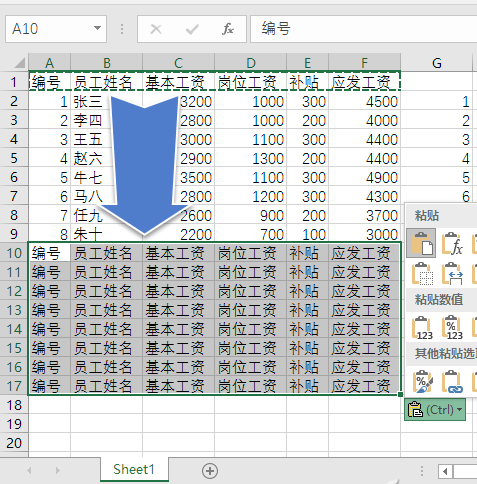Click cell F17 containing 应发工资
This screenshot has width=477, height=484.
pyautogui.click(x=365, y=386)
